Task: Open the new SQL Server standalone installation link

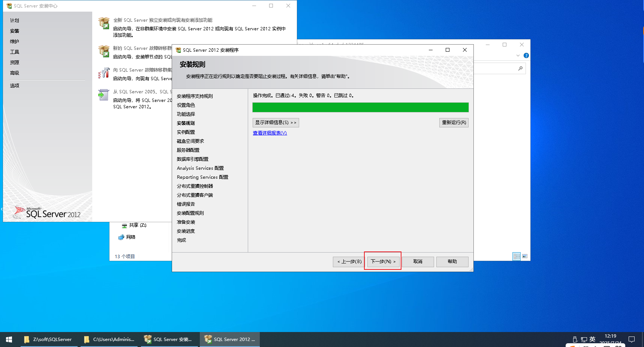Action: pyautogui.click(x=163, y=20)
